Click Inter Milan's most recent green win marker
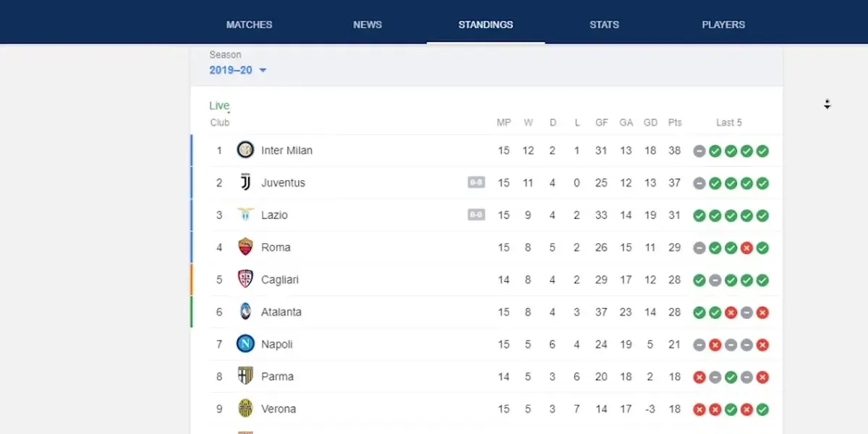The image size is (868, 434). 762,150
